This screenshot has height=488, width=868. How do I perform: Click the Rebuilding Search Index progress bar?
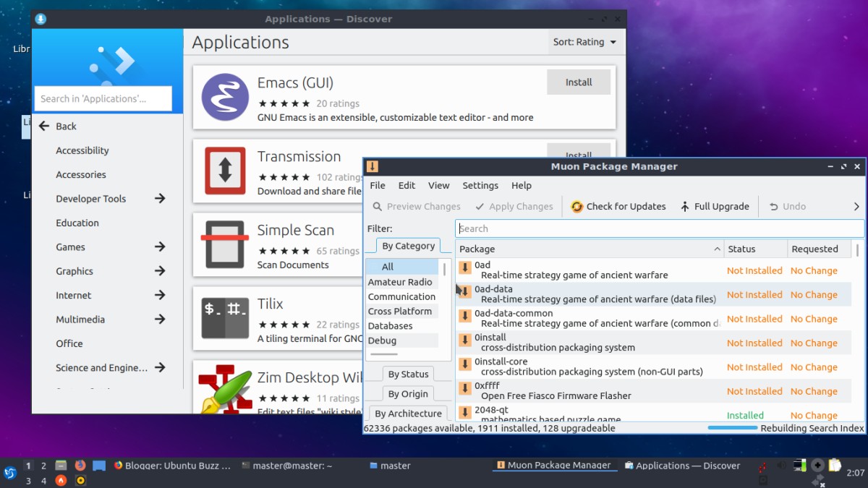732,428
